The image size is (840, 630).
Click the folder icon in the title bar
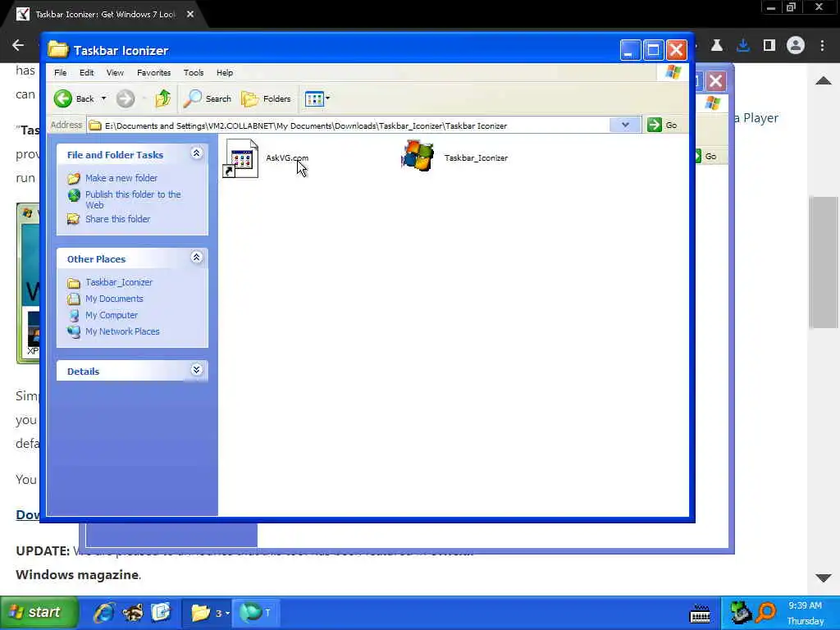pos(58,49)
